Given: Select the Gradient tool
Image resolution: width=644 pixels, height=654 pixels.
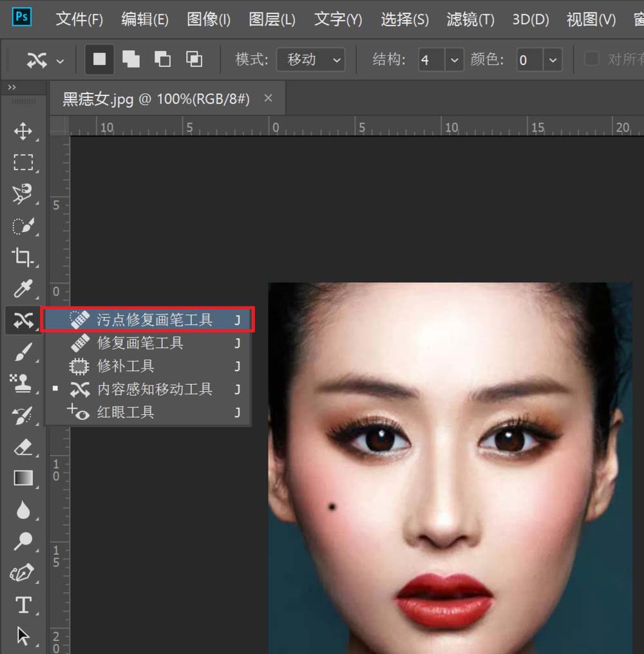Looking at the screenshot, I should point(23,478).
